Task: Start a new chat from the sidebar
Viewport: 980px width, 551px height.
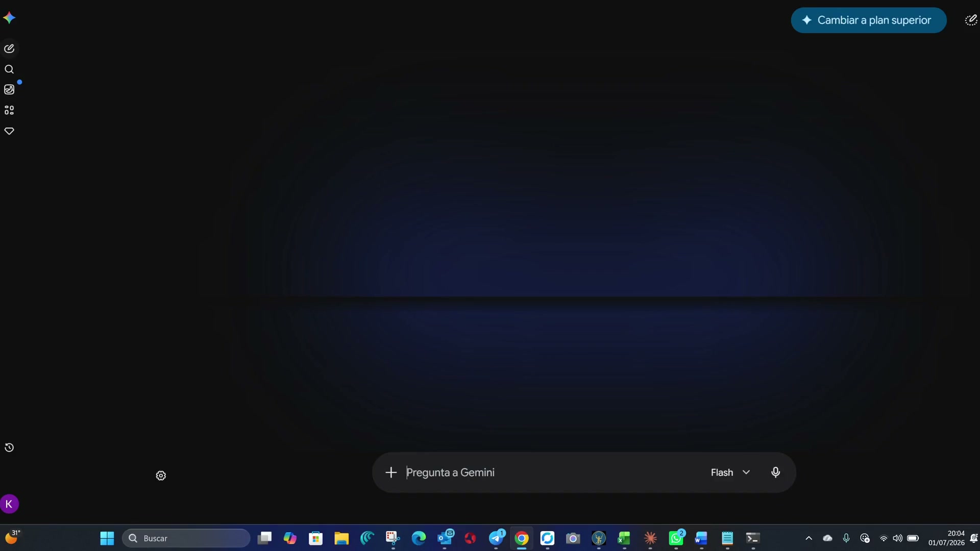Action: [x=9, y=48]
